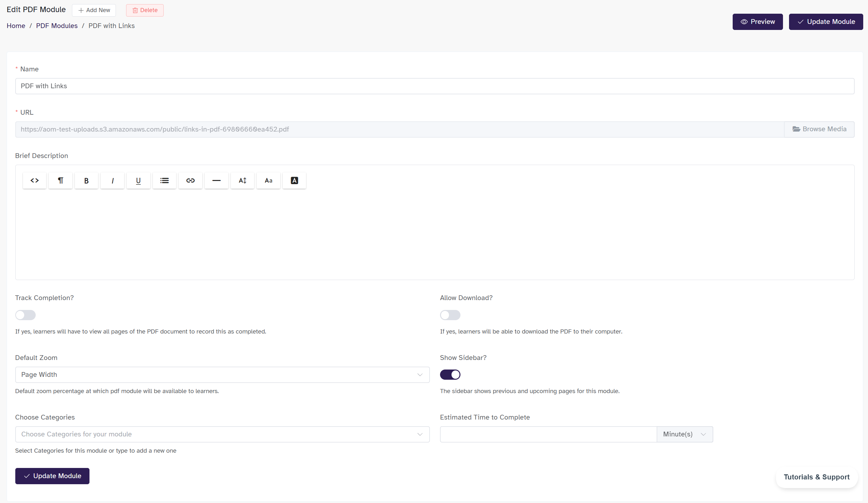Apply bold formatting in description editor
Image resolution: width=868 pixels, height=503 pixels.
87,181
